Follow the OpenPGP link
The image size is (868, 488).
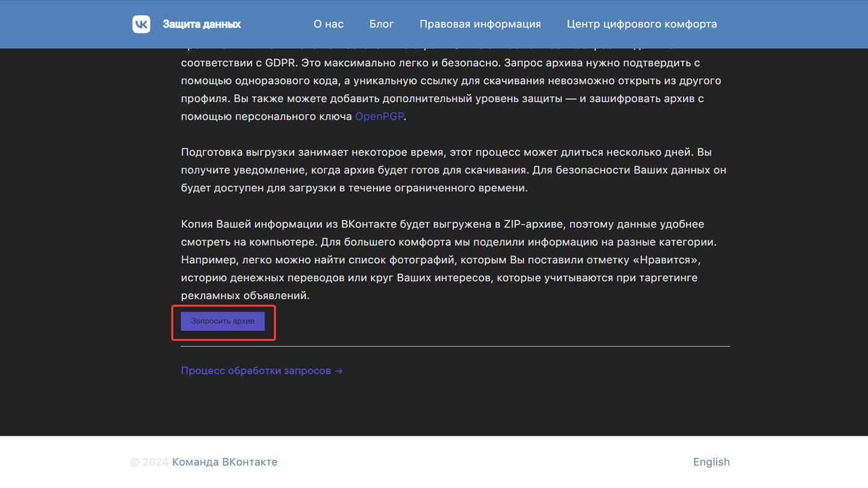pyautogui.click(x=379, y=116)
